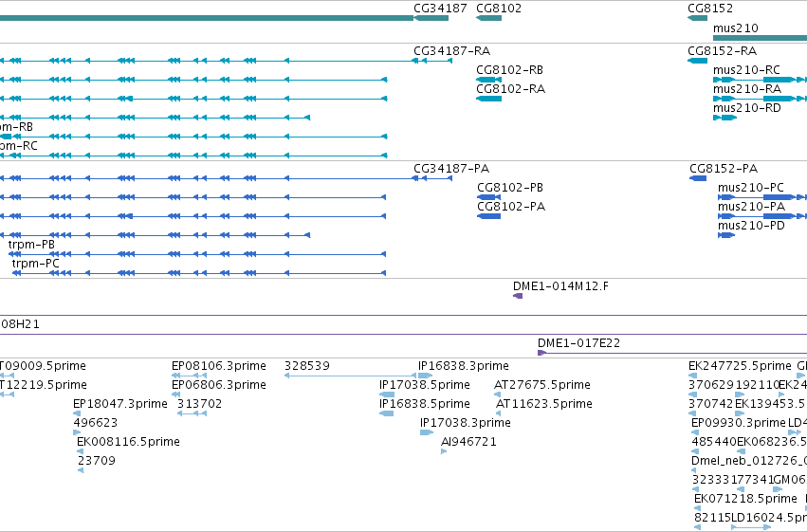This screenshot has width=807, height=532.
Task: Select the IP17038.3prime EST label
Action: (x=466, y=424)
